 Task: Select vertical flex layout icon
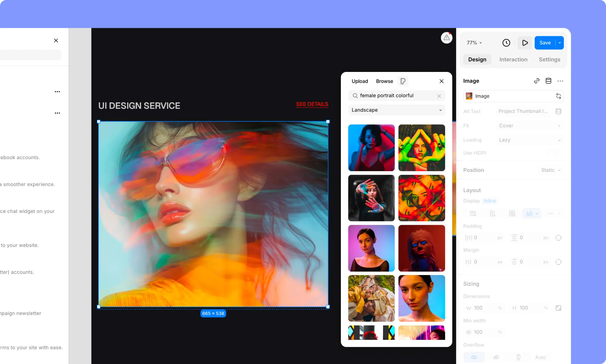click(492, 214)
